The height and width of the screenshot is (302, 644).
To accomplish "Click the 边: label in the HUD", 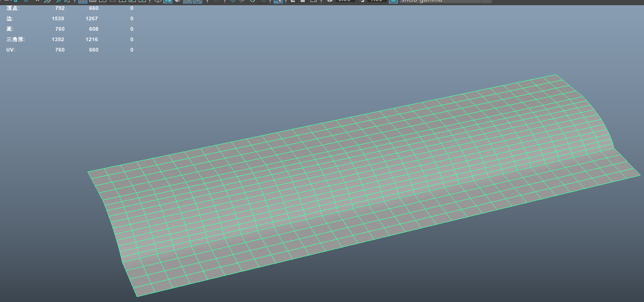I will pyautogui.click(x=9, y=19).
